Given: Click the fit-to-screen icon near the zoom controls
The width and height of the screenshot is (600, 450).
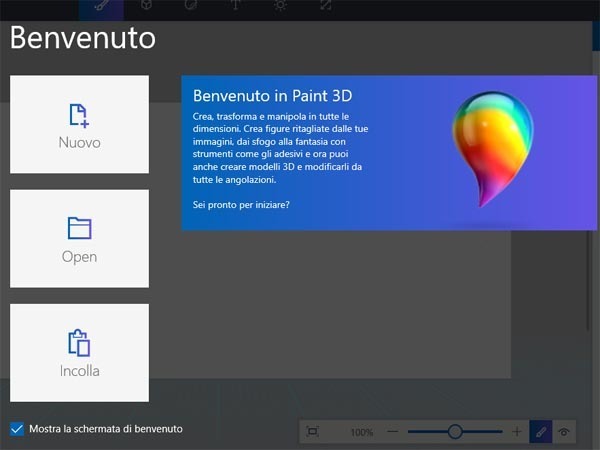Looking at the screenshot, I should (313, 432).
